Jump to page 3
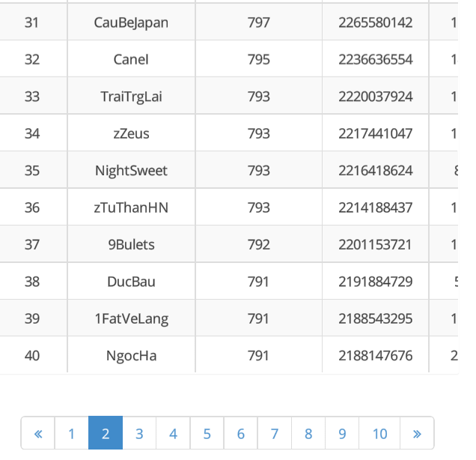Screen dimensions: 476x460 coord(139,434)
